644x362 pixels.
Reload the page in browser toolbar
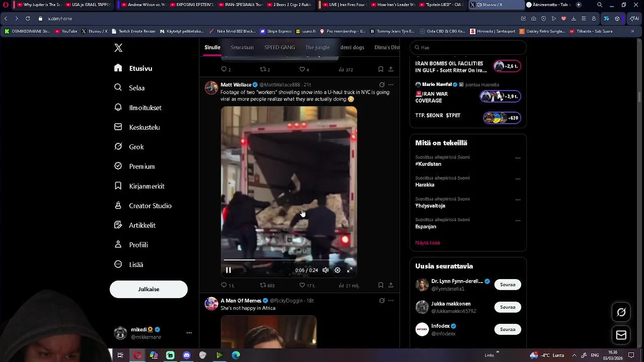pos(28,19)
